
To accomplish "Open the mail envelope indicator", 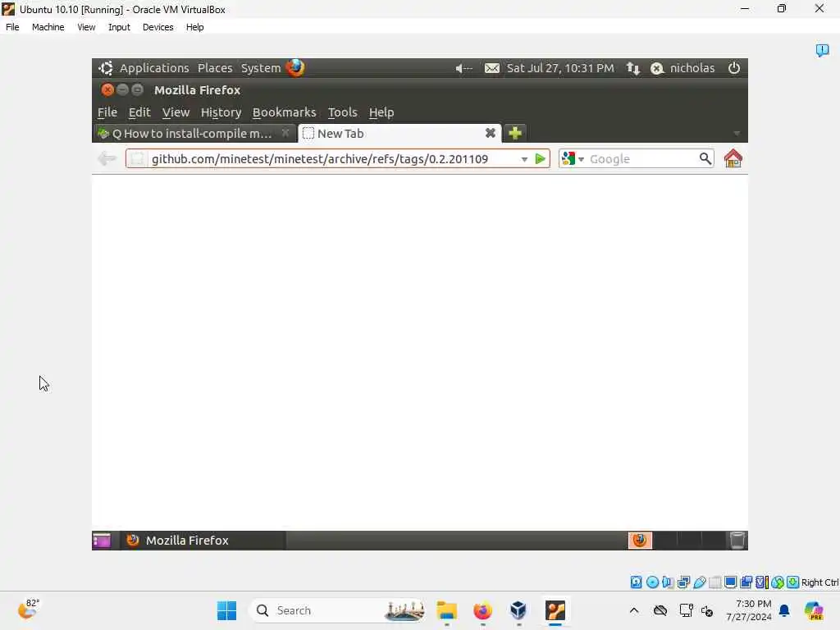I will point(492,68).
